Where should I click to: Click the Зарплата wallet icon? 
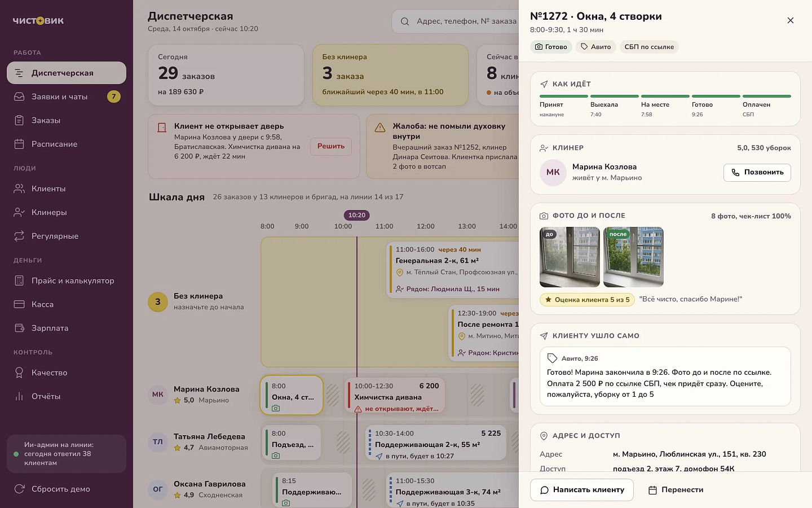[19, 328]
